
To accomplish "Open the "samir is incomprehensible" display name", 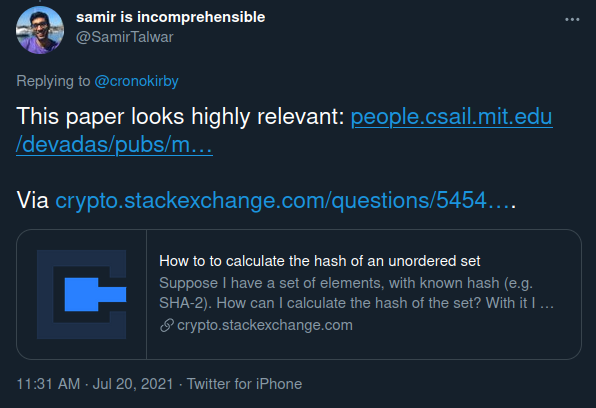I will click(171, 17).
